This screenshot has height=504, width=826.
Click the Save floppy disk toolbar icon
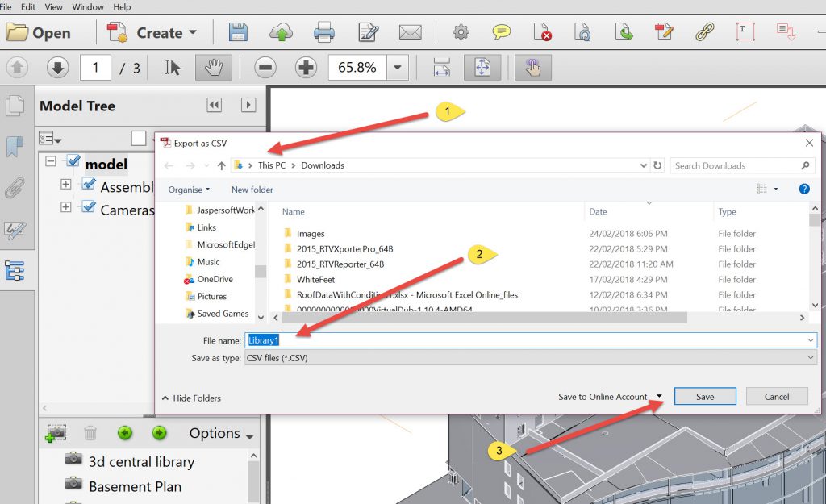coord(238,33)
